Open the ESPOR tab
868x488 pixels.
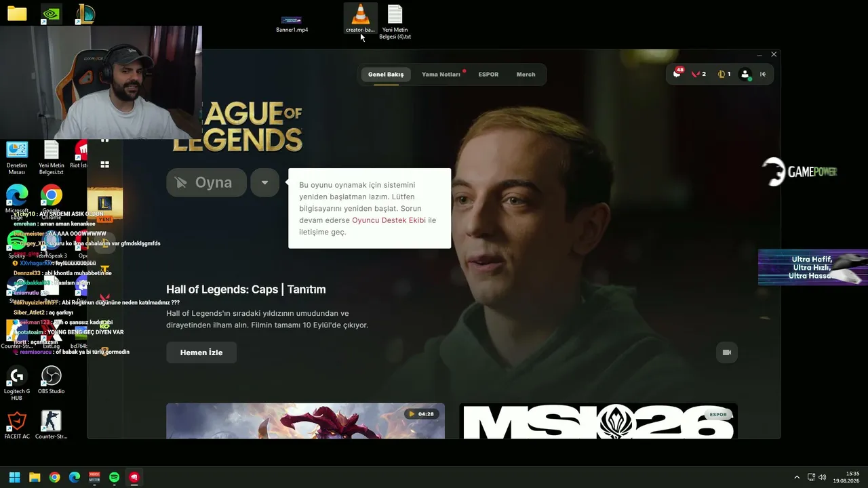[488, 75]
